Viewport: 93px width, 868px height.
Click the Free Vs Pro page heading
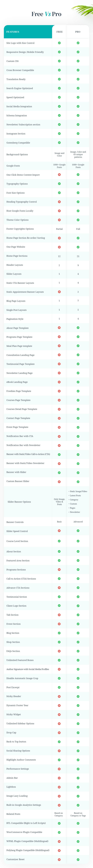pyautogui.click(x=46, y=14)
